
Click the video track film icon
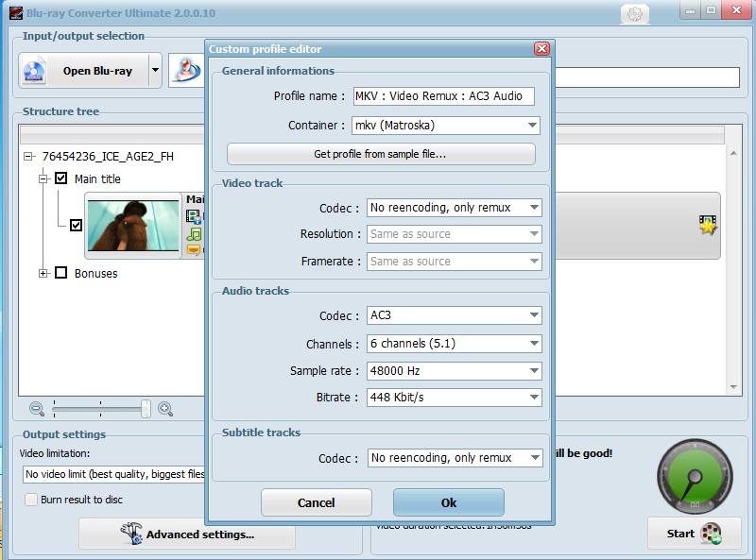click(194, 216)
